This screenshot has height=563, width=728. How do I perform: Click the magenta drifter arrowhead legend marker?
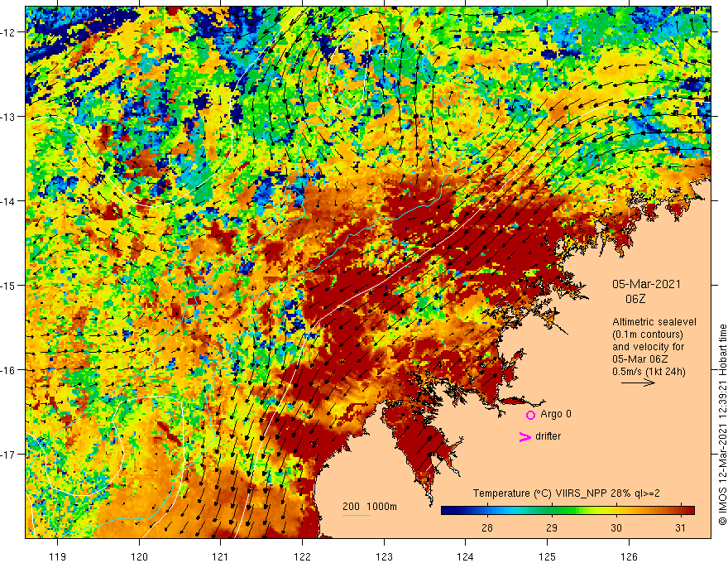pyautogui.click(x=525, y=436)
